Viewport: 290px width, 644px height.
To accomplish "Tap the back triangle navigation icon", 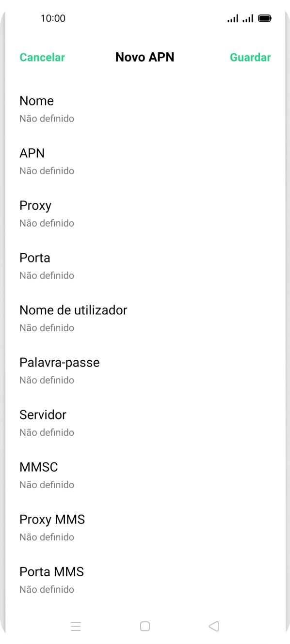I will (x=213, y=626).
